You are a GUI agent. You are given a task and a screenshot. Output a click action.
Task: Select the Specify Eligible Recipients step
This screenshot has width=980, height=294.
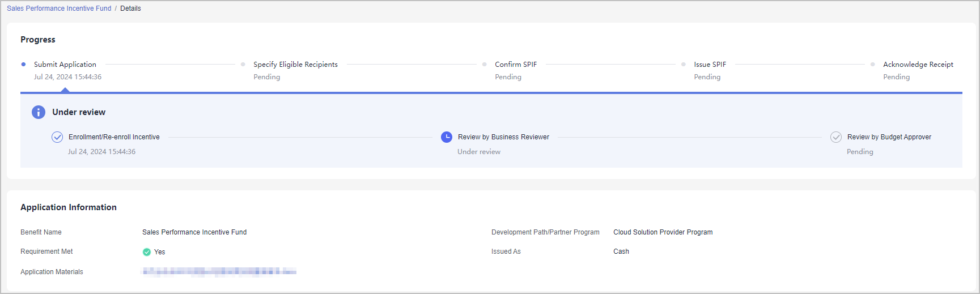point(295,65)
